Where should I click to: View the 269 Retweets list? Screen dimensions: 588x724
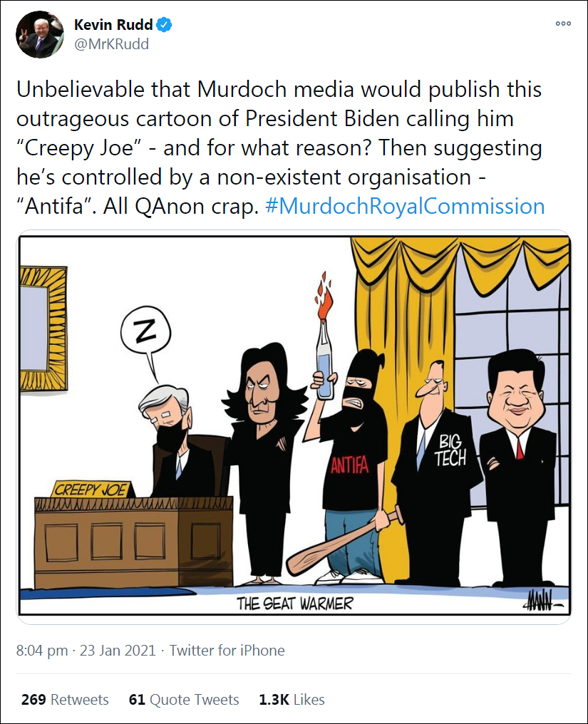65,699
